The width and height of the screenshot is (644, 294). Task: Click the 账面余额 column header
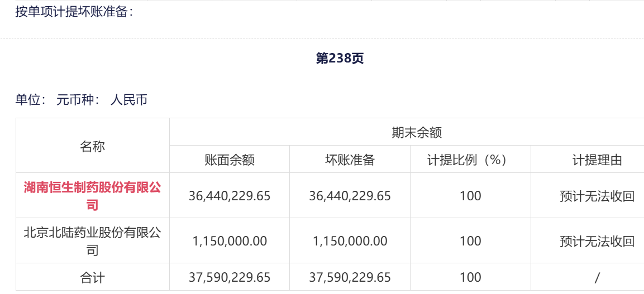(230, 160)
